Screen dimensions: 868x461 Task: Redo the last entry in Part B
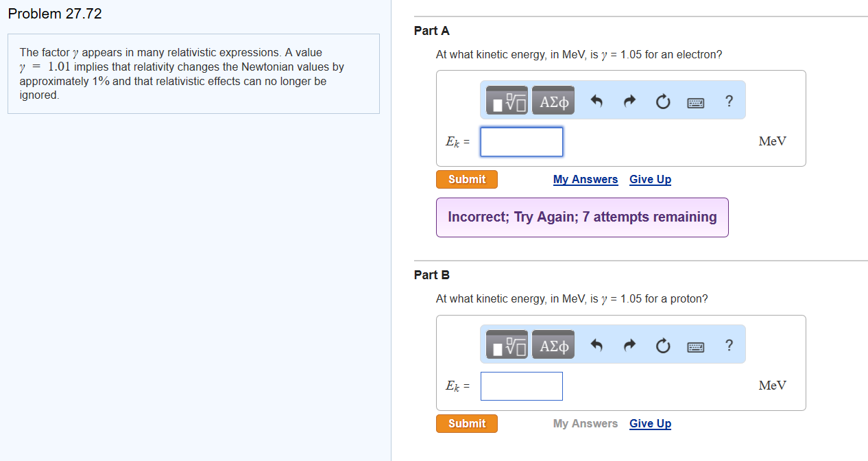pyautogui.click(x=629, y=344)
